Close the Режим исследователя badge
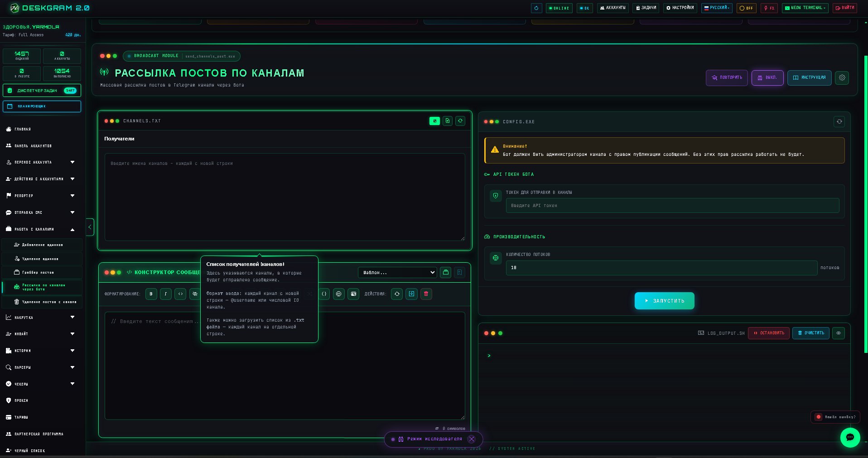 [472, 439]
